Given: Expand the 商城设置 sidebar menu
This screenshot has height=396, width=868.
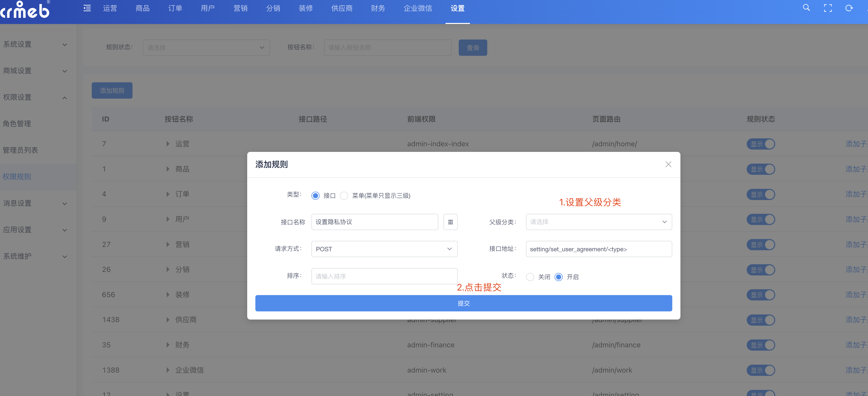Looking at the screenshot, I should (38, 71).
